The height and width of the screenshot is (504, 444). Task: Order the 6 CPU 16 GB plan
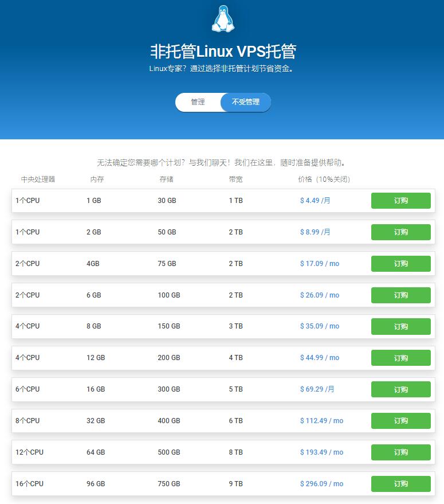pyautogui.click(x=400, y=389)
